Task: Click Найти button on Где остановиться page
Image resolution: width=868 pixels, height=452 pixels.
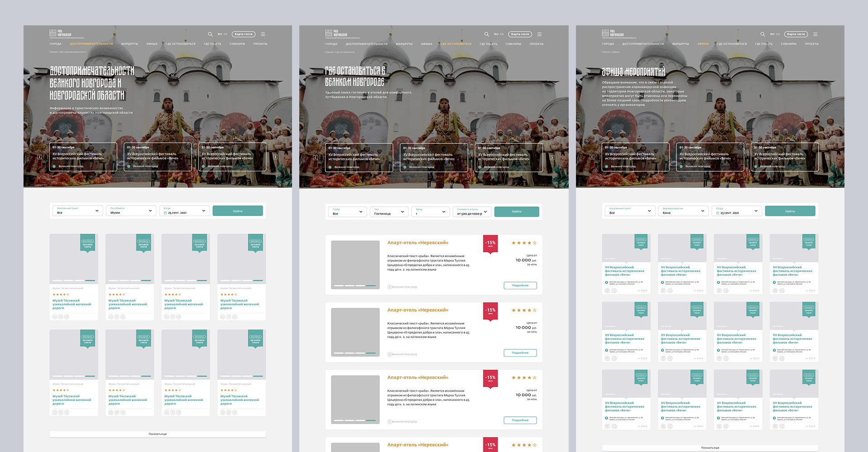Action: [x=517, y=212]
